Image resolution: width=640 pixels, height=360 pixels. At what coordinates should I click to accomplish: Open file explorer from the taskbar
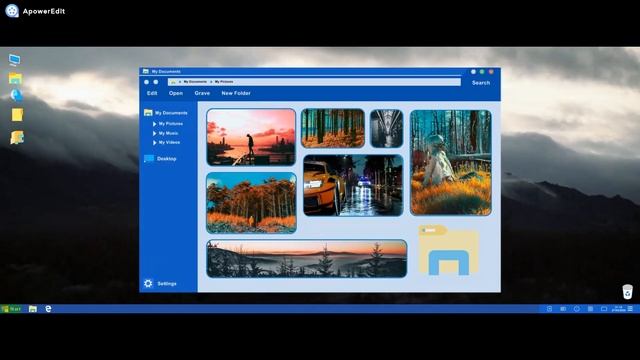[33, 309]
